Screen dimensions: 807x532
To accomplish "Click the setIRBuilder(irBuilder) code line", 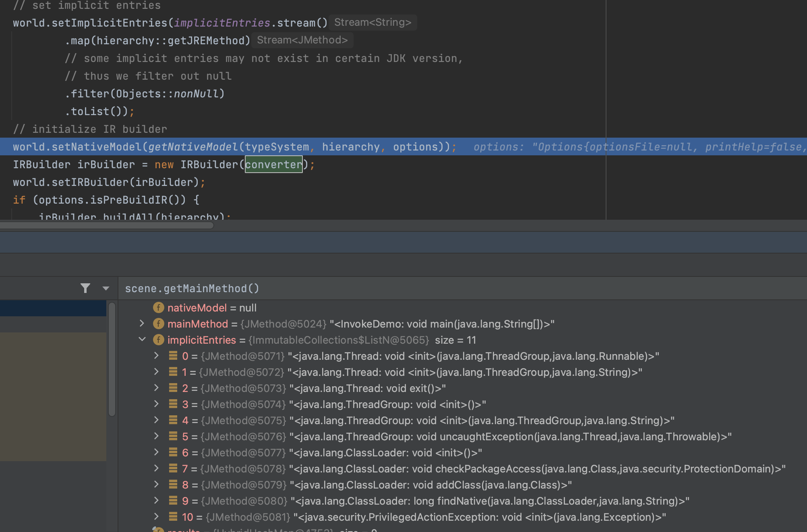I will coord(109,182).
